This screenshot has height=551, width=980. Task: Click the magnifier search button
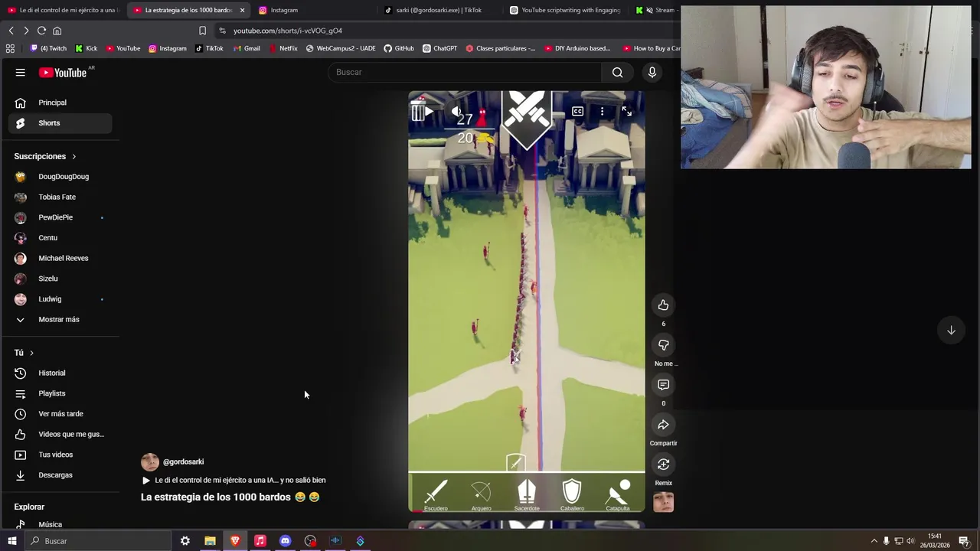617,72
